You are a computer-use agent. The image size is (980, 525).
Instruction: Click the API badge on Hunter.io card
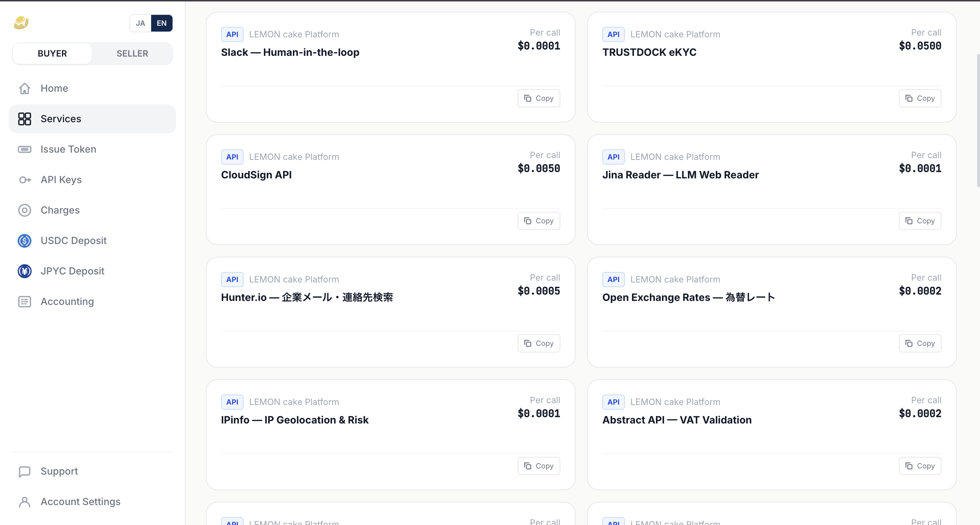pyautogui.click(x=232, y=280)
